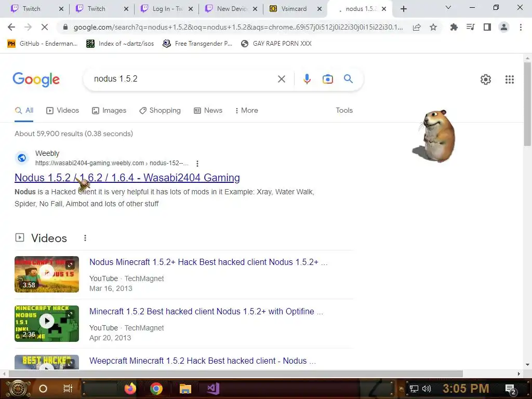
Task: Open the Weepcraft Minecraft 1.5.2 Hack link
Action: [203, 361]
